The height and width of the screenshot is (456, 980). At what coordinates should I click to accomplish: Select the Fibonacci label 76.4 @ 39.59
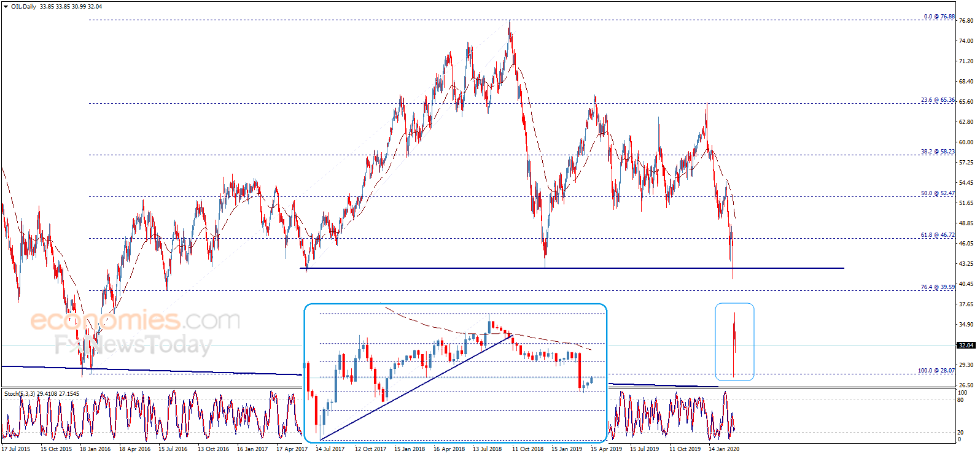click(938, 287)
